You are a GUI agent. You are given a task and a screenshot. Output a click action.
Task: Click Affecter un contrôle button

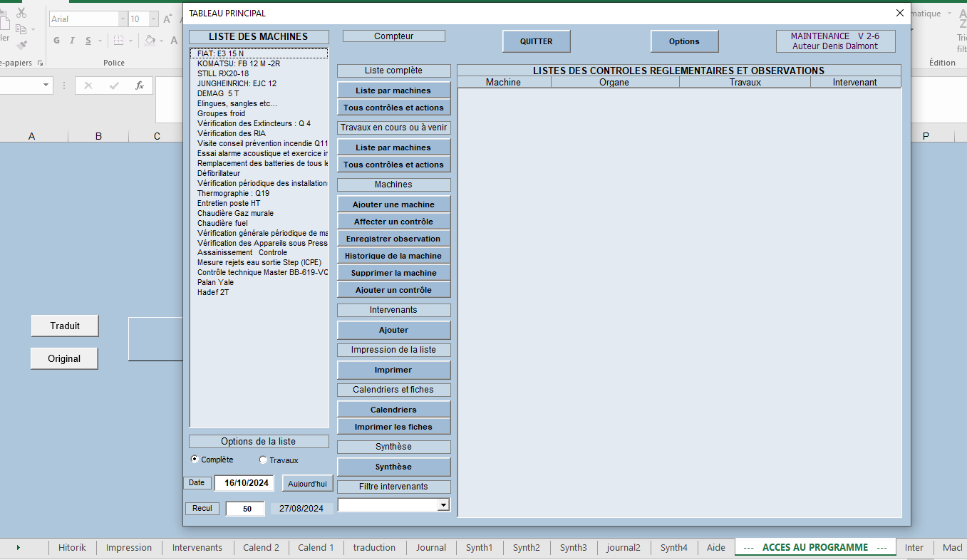[x=394, y=222]
